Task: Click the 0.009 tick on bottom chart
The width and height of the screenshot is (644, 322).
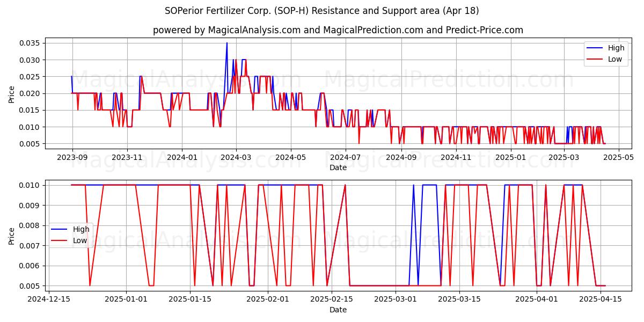Action: click(30, 205)
